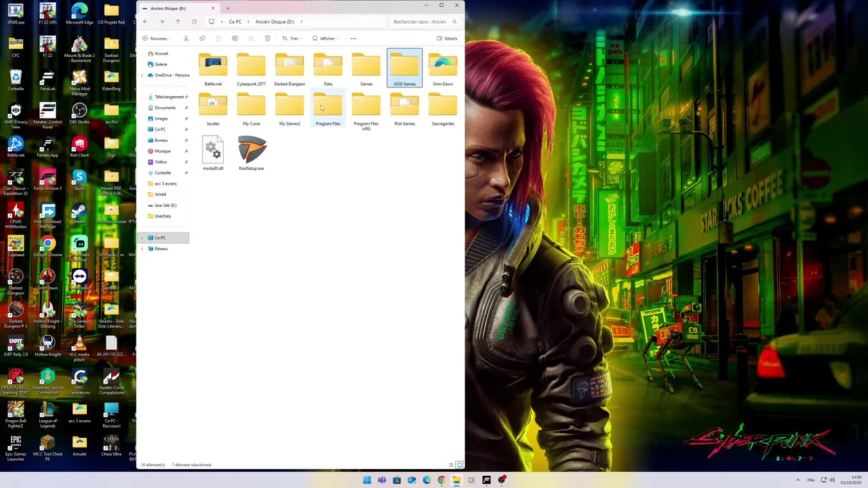
Task: Select the Battle.net folder
Action: [213, 70]
